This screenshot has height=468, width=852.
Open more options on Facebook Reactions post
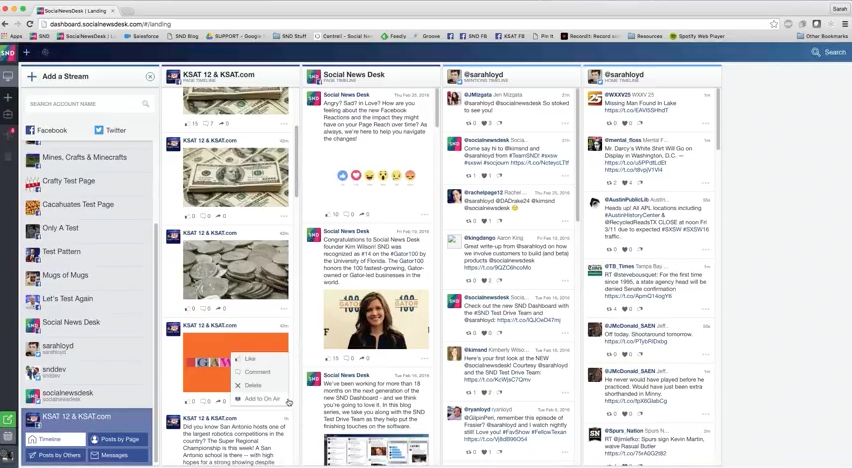pos(424,215)
